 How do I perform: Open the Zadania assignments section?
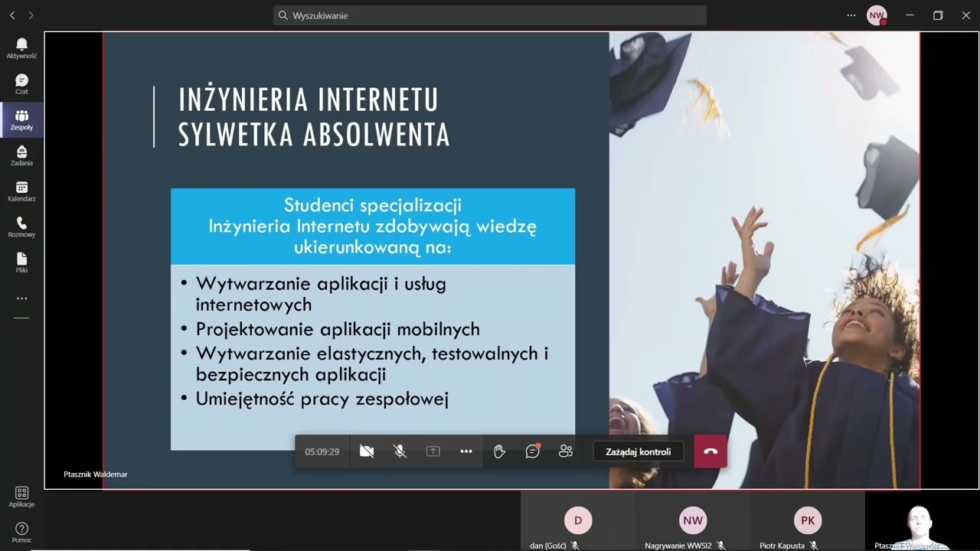pyautogui.click(x=21, y=155)
